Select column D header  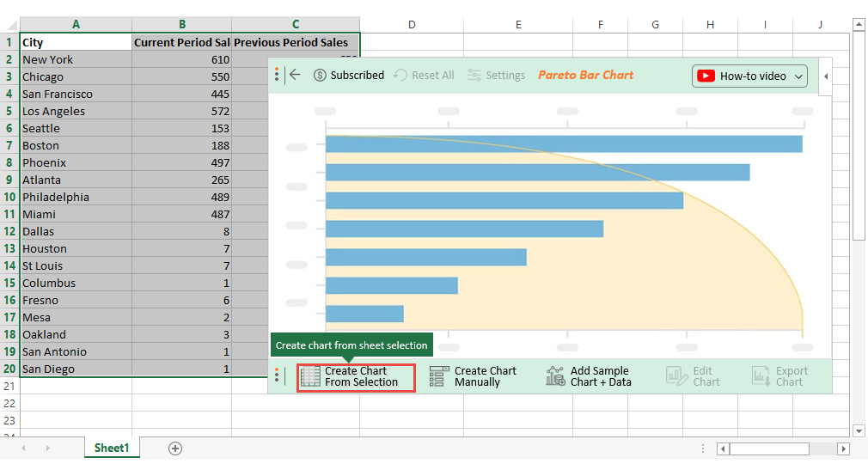(412, 24)
